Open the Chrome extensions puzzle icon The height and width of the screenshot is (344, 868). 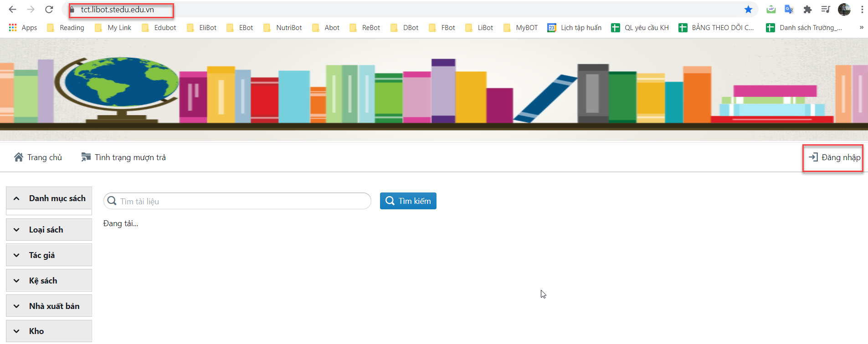(807, 10)
